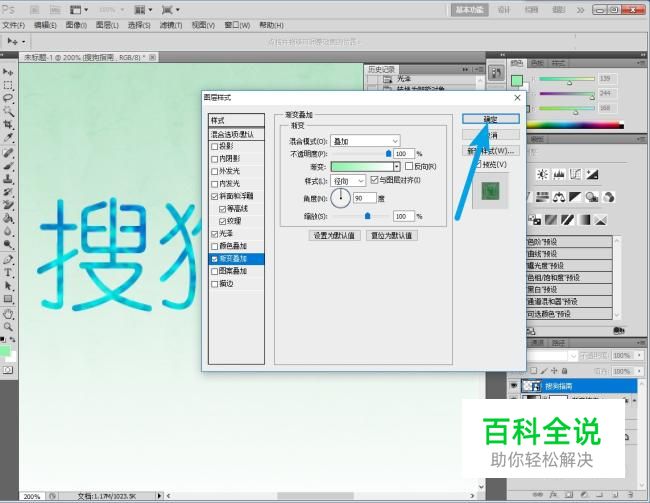Viewport: 650px width, 503px height.
Task: Open the Layers panel fill arrow
Action: 640,371
